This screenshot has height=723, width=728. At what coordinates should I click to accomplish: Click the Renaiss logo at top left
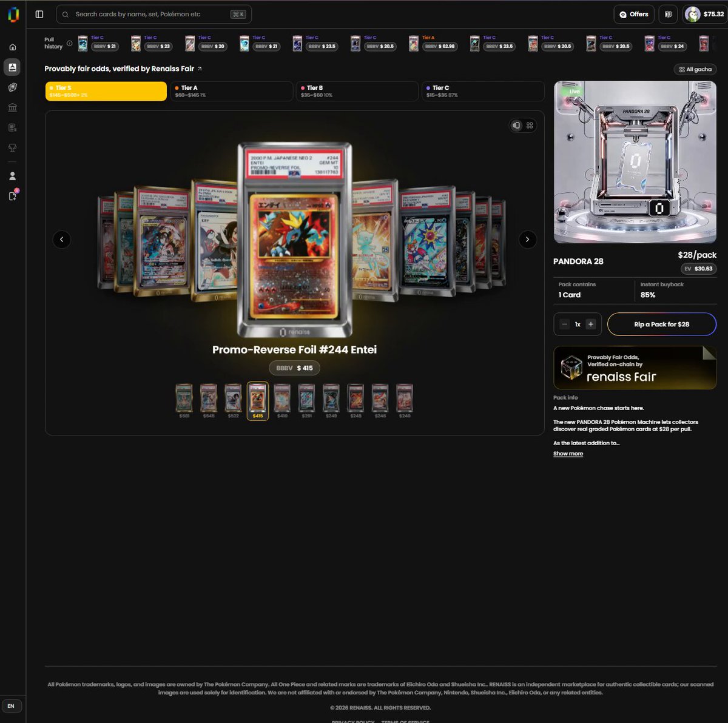click(13, 14)
